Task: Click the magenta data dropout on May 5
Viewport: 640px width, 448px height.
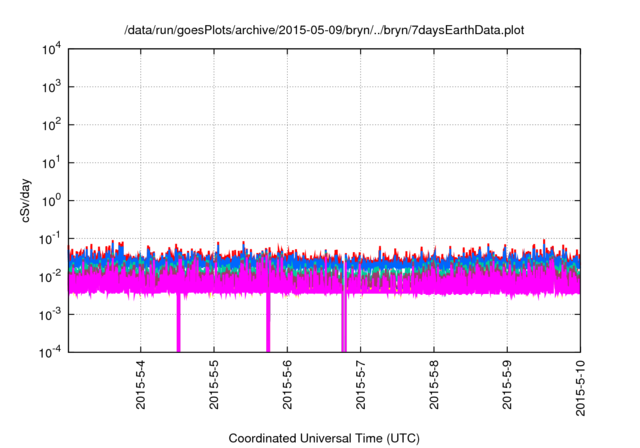Action: 268,322
